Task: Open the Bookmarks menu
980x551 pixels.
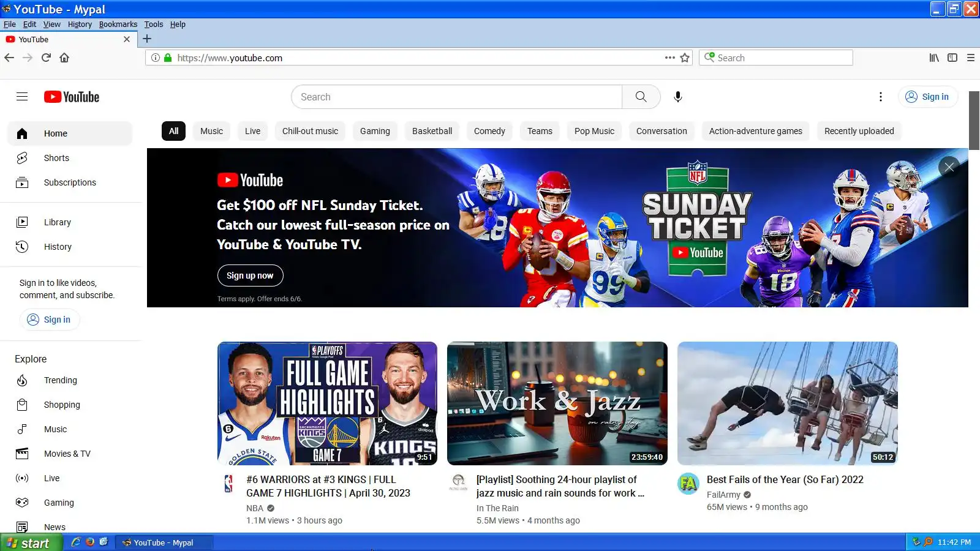Action: 118,24
